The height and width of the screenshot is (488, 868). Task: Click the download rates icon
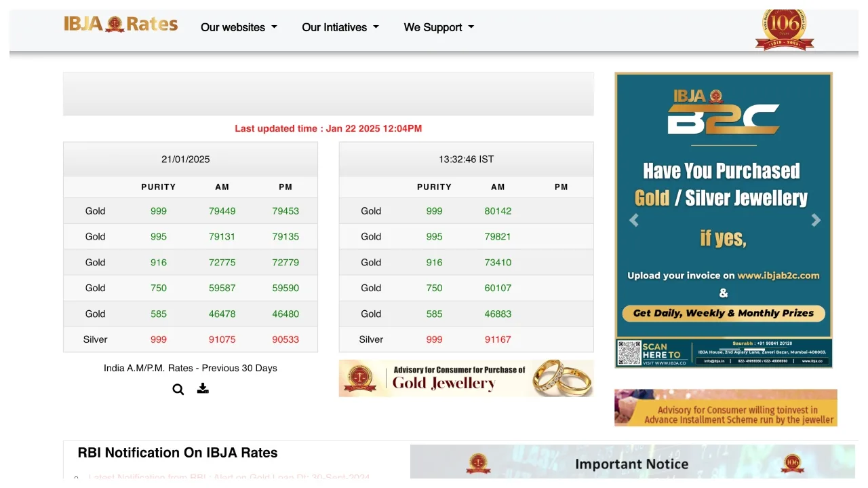(203, 389)
